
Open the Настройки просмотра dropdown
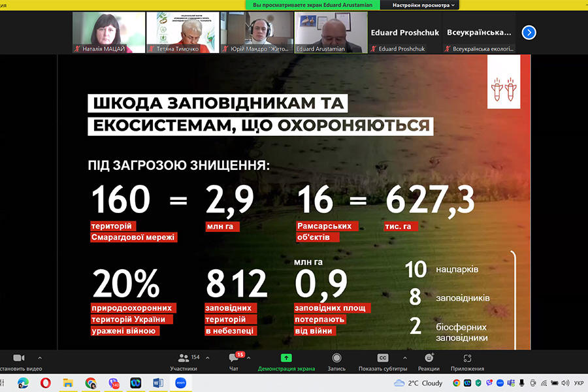pyautogui.click(x=423, y=5)
